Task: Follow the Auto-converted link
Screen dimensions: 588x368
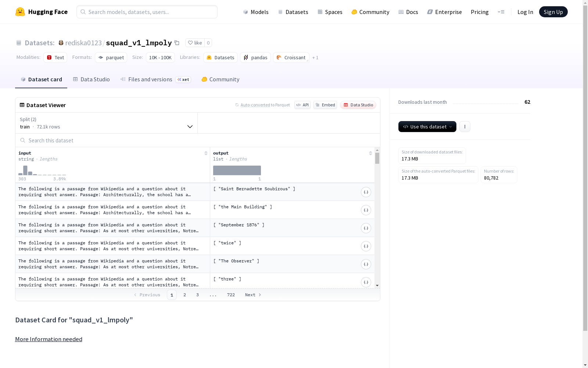Action: [x=255, y=105]
